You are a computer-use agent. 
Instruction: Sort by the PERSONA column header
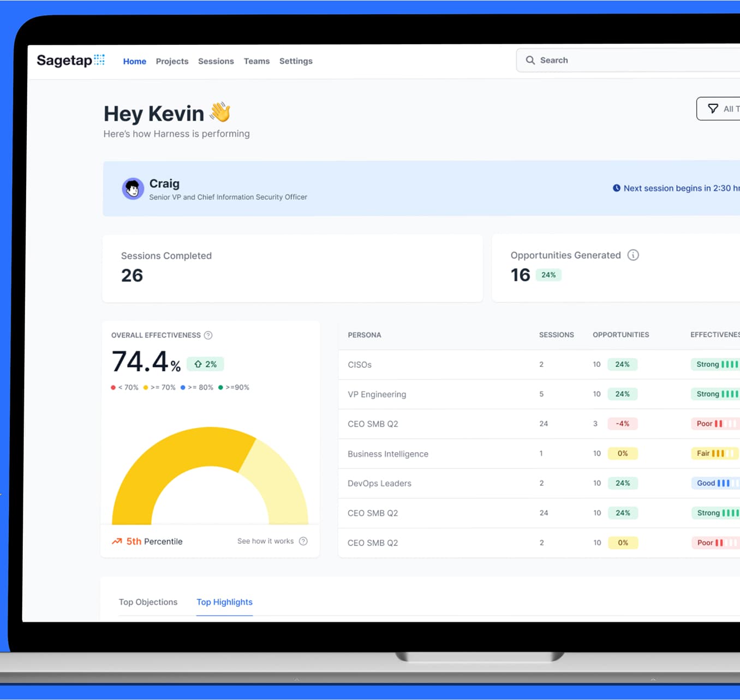tap(365, 335)
